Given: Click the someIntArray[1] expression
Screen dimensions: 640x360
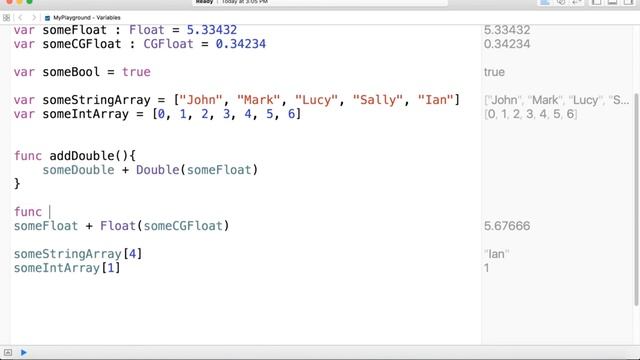Looking at the screenshot, I should pyautogui.click(x=67, y=268).
